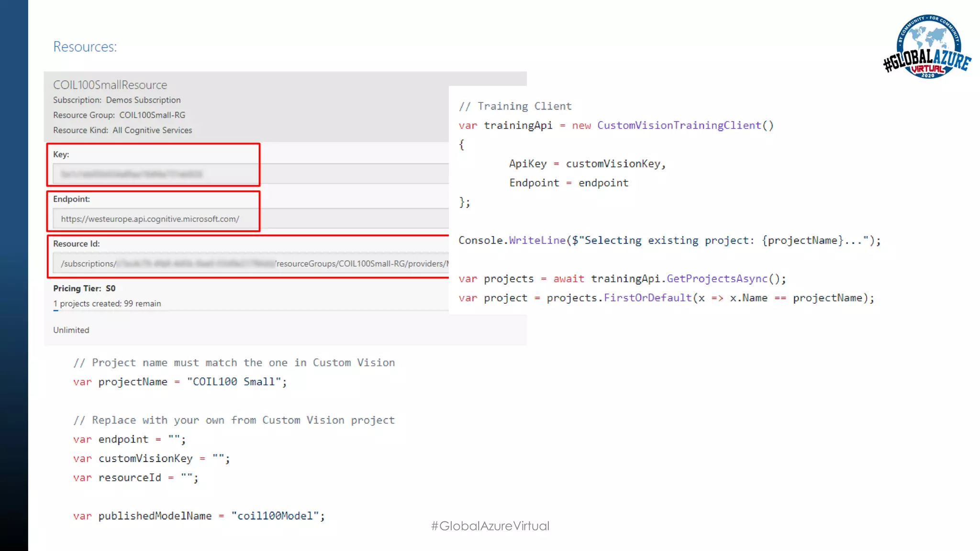Click the FirstOrDefault method call

point(647,298)
